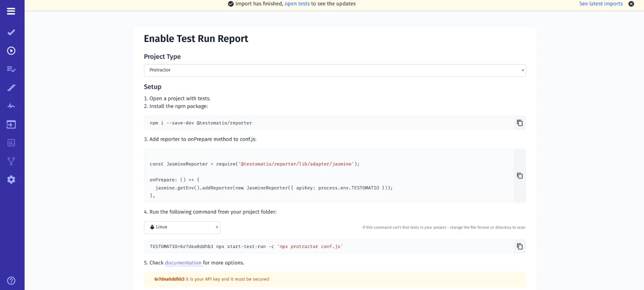Open the help question mark icon

point(11,280)
